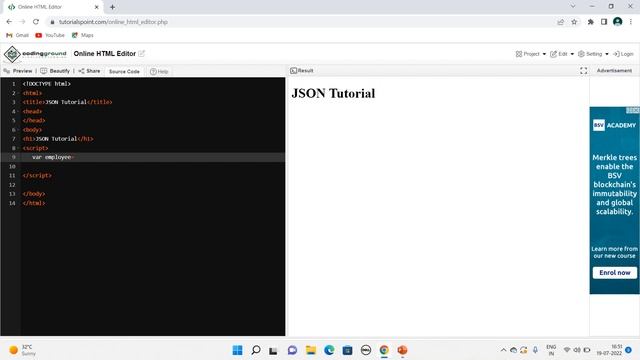Open clock and date in taskbar

609,350
